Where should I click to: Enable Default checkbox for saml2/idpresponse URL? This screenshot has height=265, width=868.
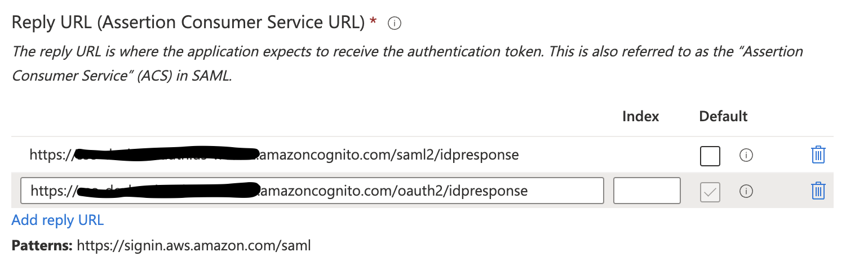(710, 156)
